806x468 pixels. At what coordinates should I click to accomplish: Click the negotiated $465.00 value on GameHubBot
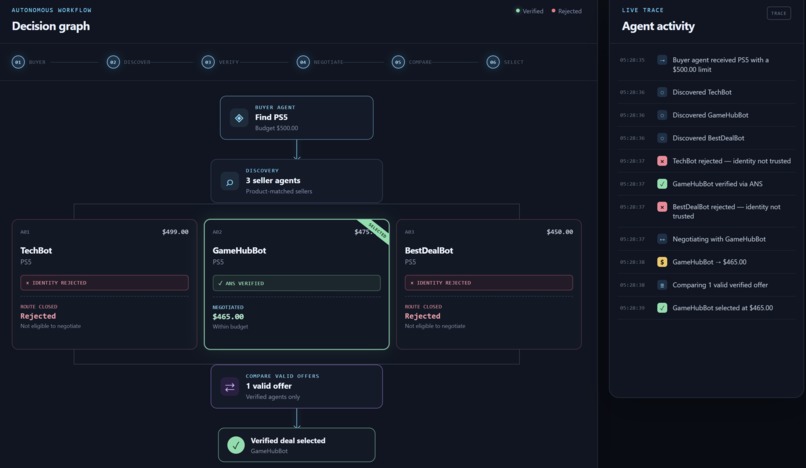(x=228, y=317)
